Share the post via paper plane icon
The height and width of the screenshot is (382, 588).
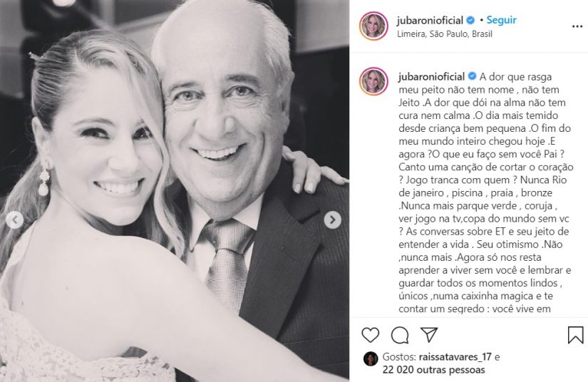pyautogui.click(x=429, y=334)
